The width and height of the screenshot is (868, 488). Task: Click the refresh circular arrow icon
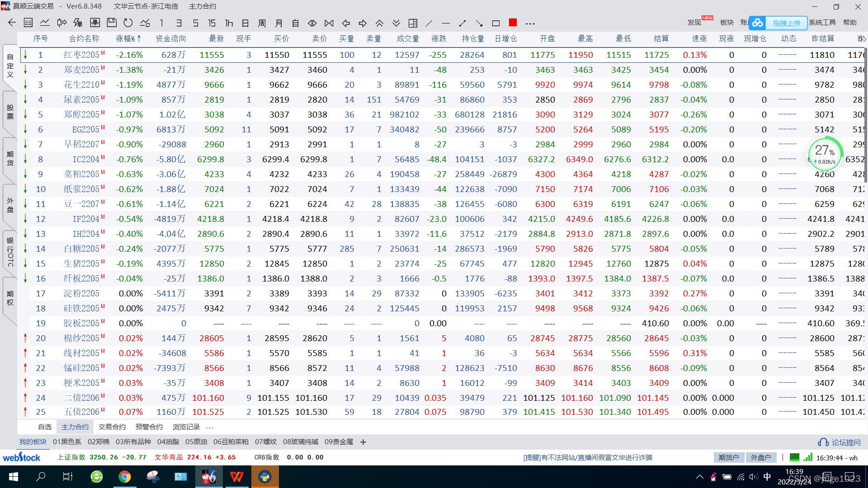pyautogui.click(x=128, y=23)
